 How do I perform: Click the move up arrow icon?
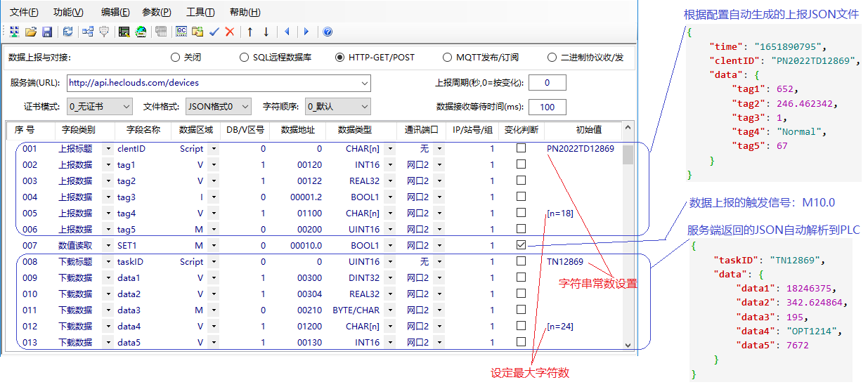click(x=250, y=32)
